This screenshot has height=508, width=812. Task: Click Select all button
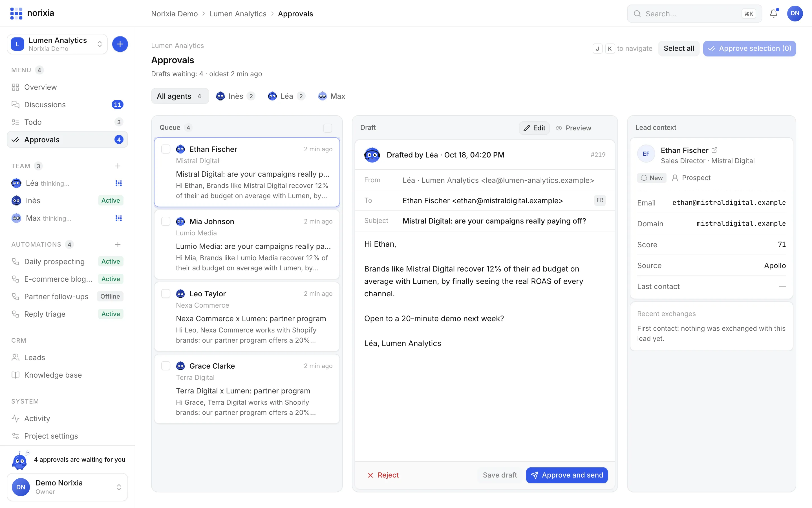(678, 48)
